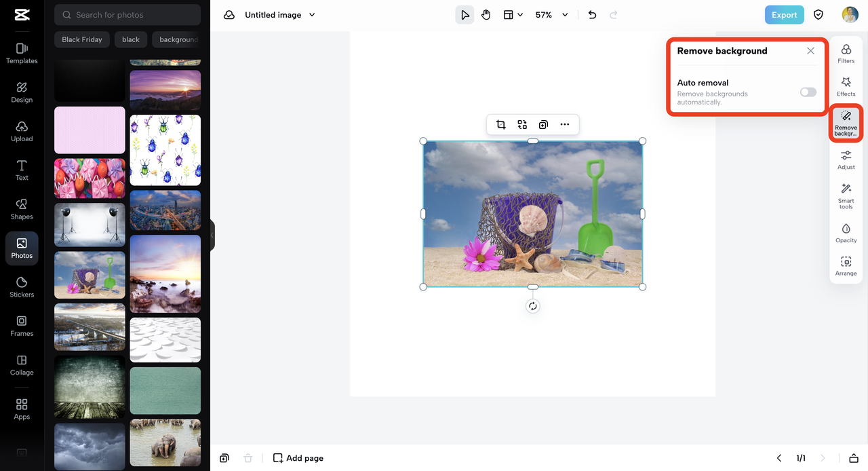Image resolution: width=868 pixels, height=471 pixels.
Task: Open the Design panel
Action: click(22, 92)
